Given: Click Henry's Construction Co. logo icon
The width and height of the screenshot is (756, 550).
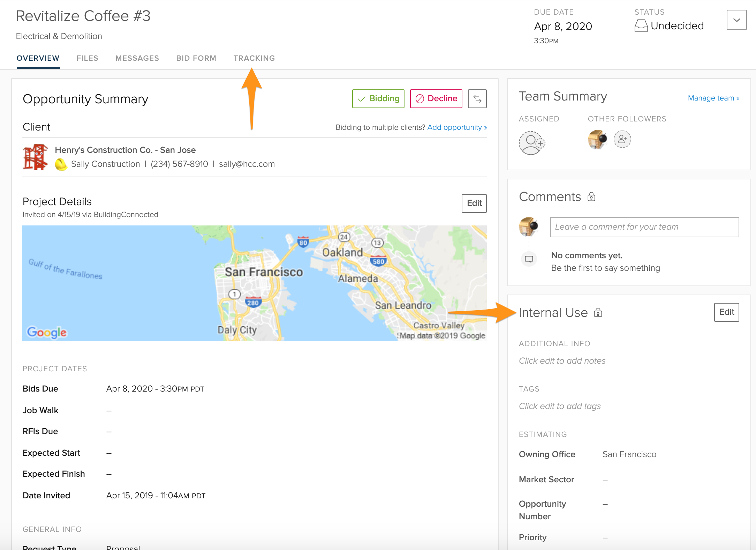Looking at the screenshot, I should [x=35, y=157].
